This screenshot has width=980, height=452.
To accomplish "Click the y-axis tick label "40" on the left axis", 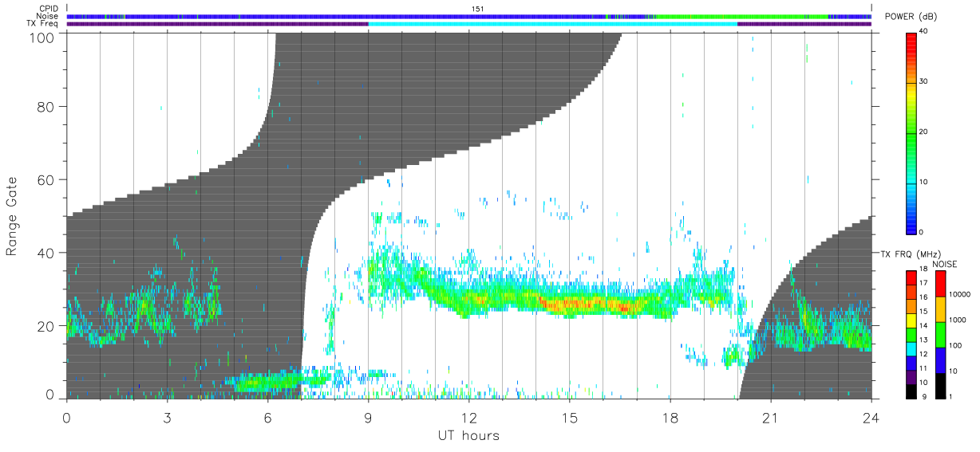I will click(x=46, y=254).
